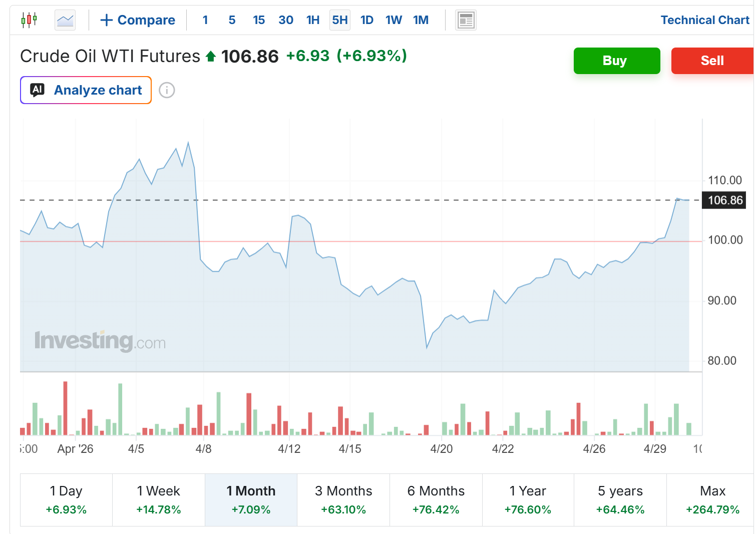Image resolution: width=756 pixels, height=534 pixels.
Task: Click the 4/5 date axis label
Action: coord(136,449)
